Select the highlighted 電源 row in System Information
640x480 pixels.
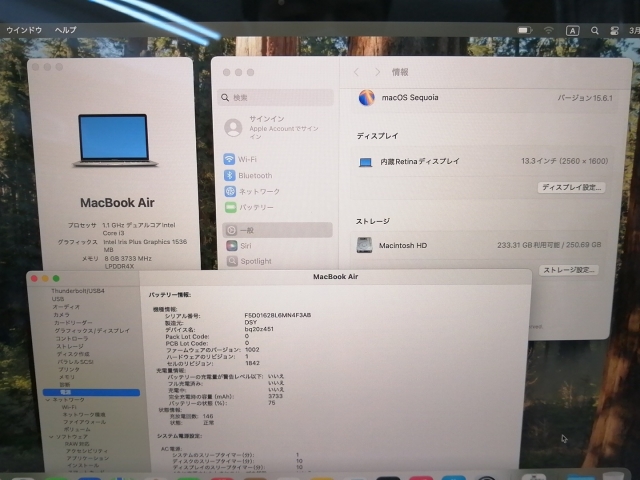[91, 392]
